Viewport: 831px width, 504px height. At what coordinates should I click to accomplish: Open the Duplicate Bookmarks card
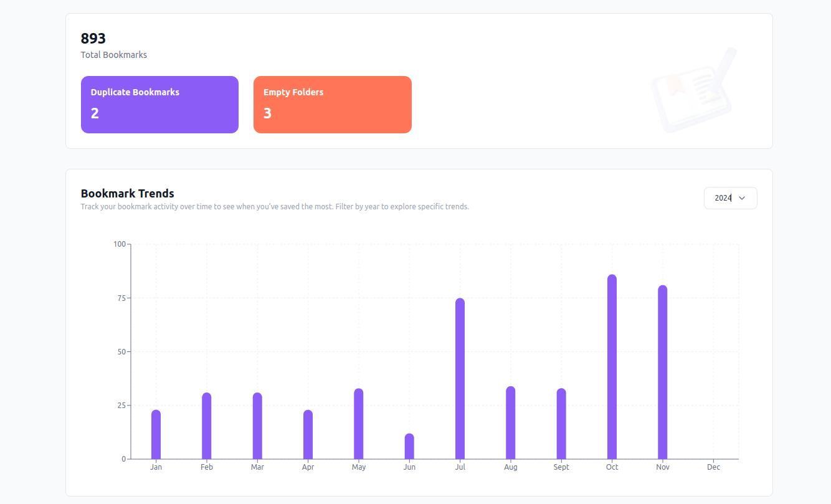[x=159, y=105]
